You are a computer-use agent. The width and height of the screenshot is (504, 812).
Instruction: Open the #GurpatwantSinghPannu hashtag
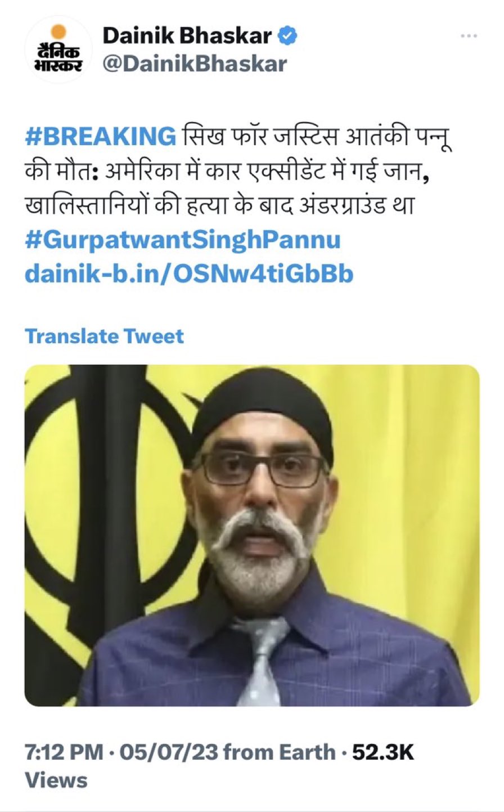tap(183, 240)
